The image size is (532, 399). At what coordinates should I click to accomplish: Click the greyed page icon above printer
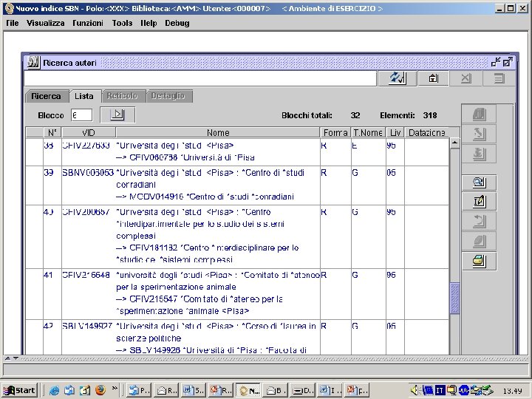click(x=479, y=241)
